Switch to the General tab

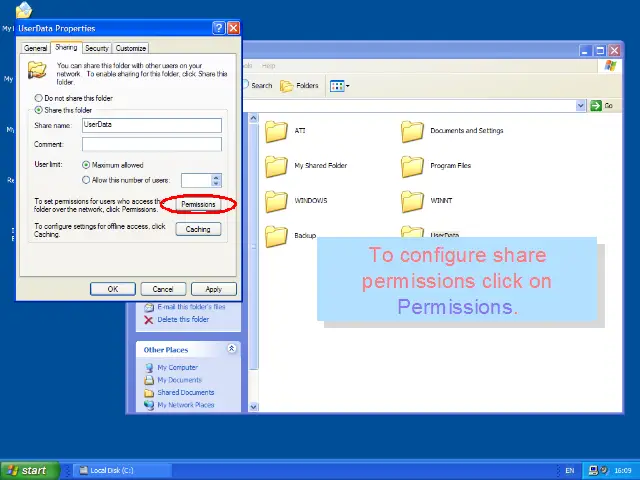[36, 48]
